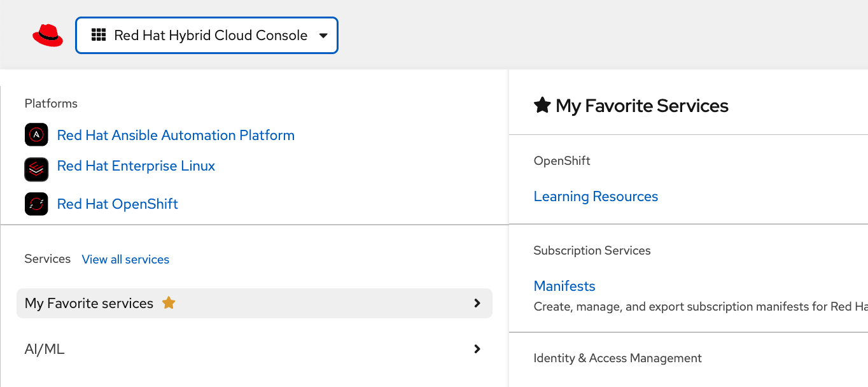Select the AI/ML services category
Screen dimensions: 868x387
(x=45, y=349)
